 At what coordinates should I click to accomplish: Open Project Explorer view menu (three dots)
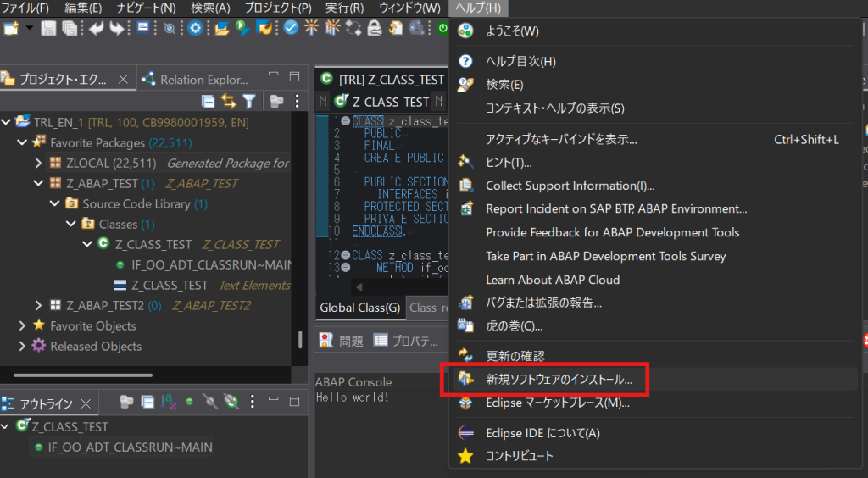point(297,101)
